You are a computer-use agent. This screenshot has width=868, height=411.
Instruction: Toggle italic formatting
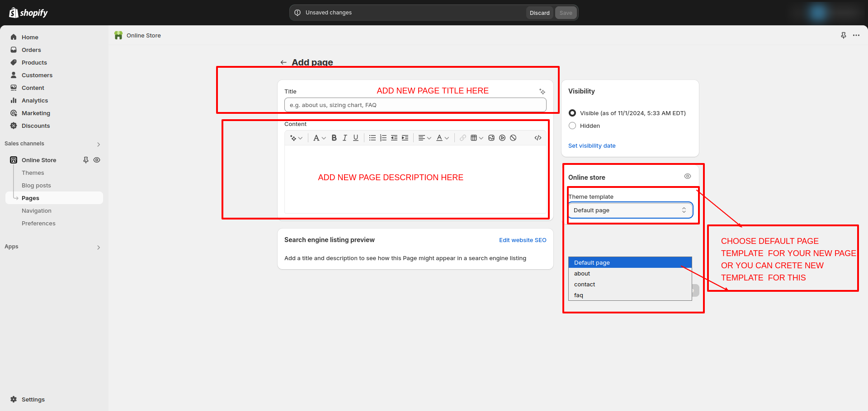(345, 138)
